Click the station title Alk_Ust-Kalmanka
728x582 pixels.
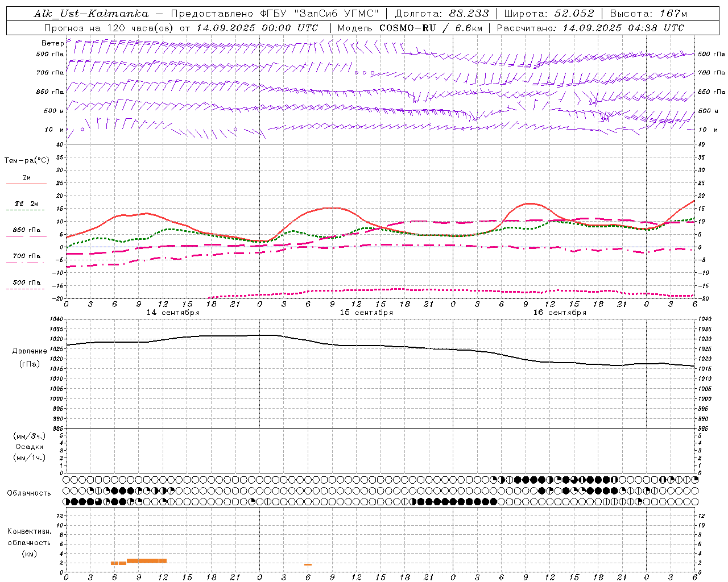[91, 14]
